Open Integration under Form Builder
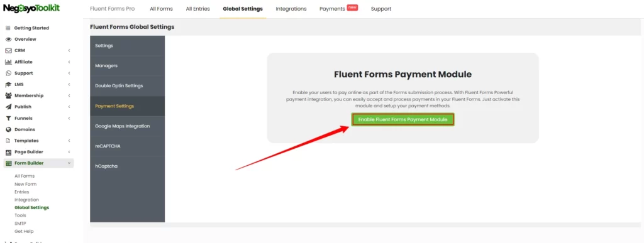Viewport: 644px width, 243px height. coord(26,200)
